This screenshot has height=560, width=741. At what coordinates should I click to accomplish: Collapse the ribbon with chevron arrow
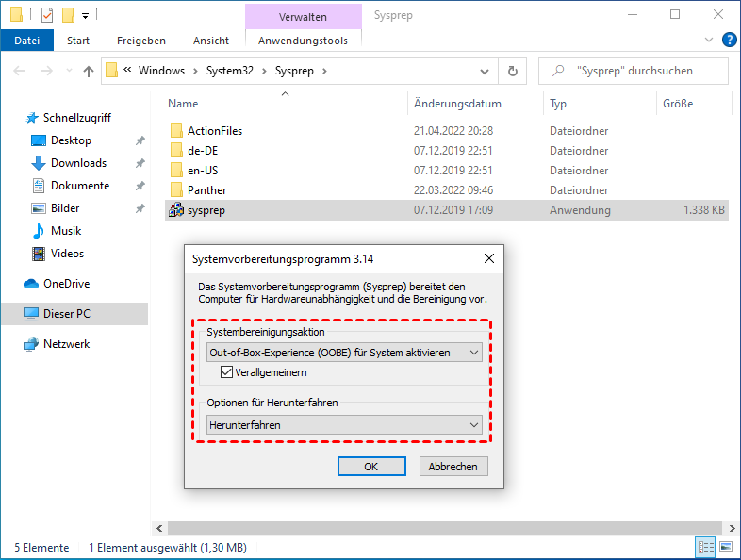pos(710,41)
